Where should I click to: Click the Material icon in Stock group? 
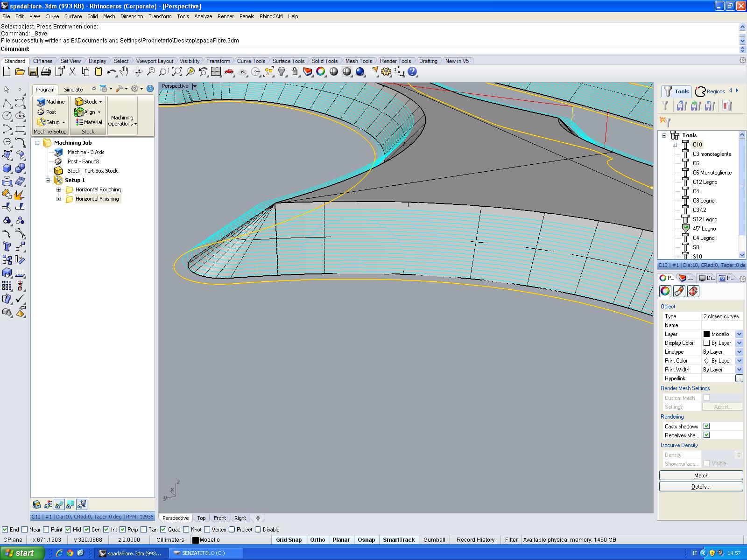click(89, 122)
